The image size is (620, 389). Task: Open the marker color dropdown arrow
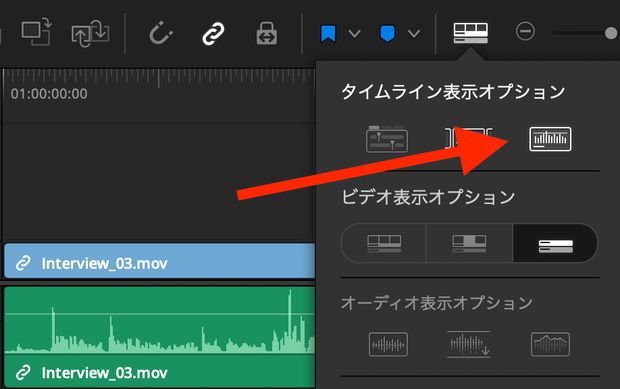[x=414, y=33]
